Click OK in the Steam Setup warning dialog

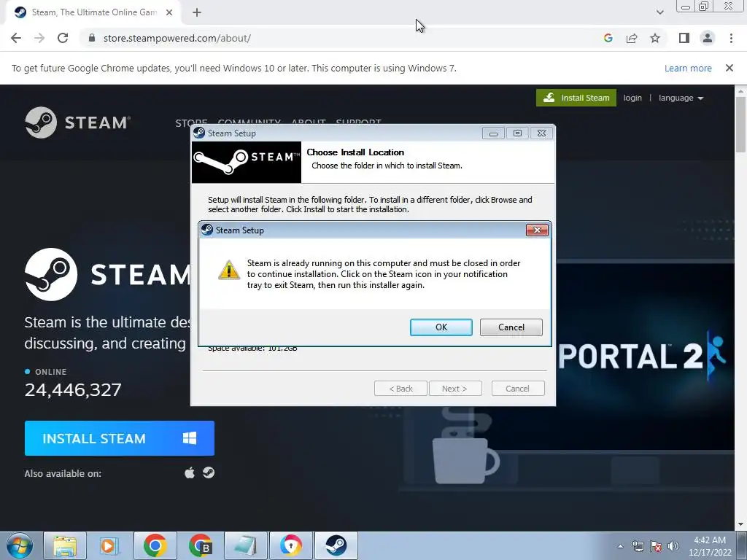tap(441, 327)
